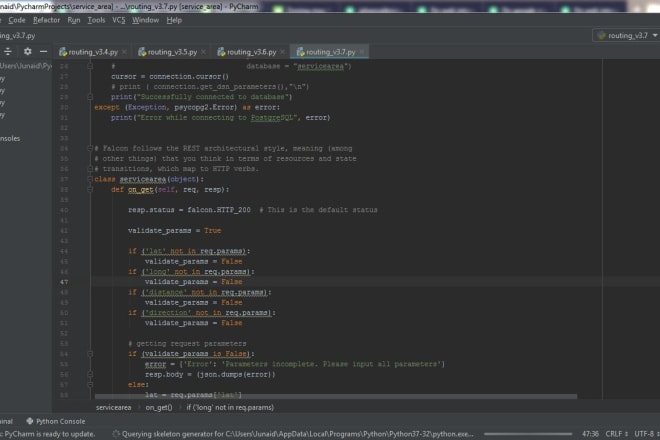Image resolution: width=660 pixels, height=440 pixels.
Task: Click the Querying skeleton generator status text
Action: pos(298,434)
